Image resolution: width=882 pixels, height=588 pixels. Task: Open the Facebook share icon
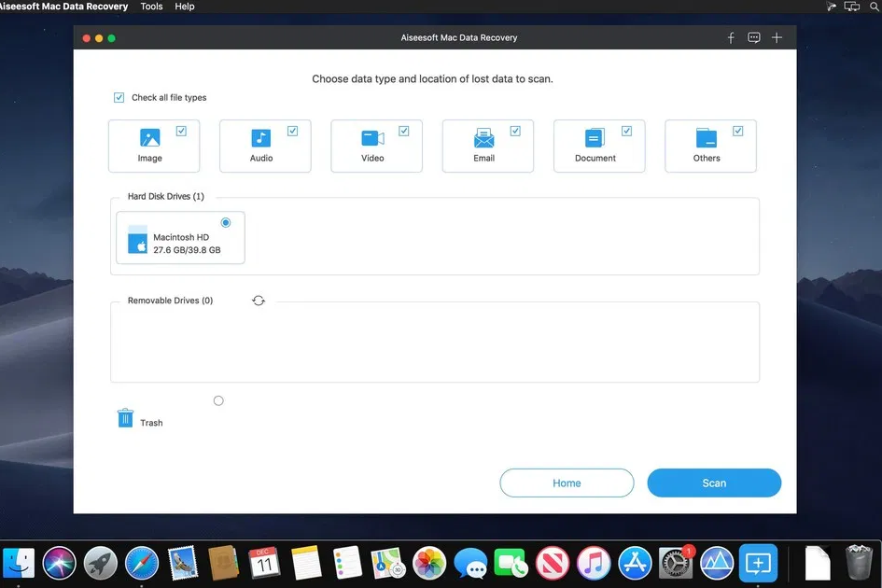[x=731, y=37]
